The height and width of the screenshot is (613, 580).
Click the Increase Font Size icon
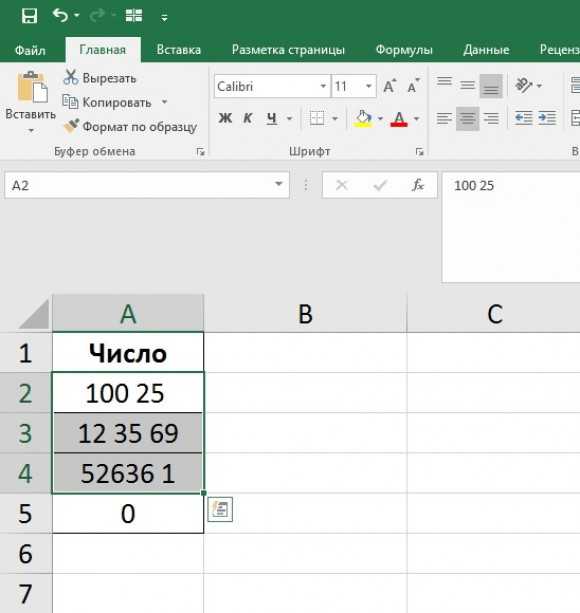[x=389, y=86]
